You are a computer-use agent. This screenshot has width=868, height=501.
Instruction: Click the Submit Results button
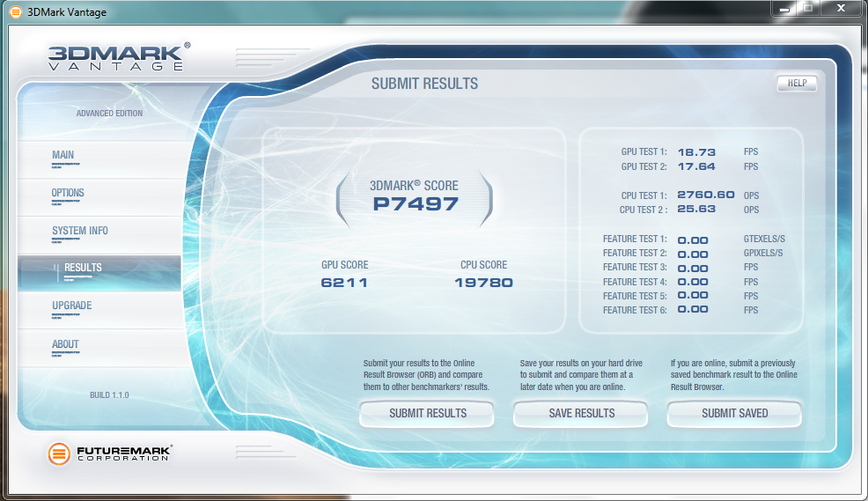(x=427, y=414)
